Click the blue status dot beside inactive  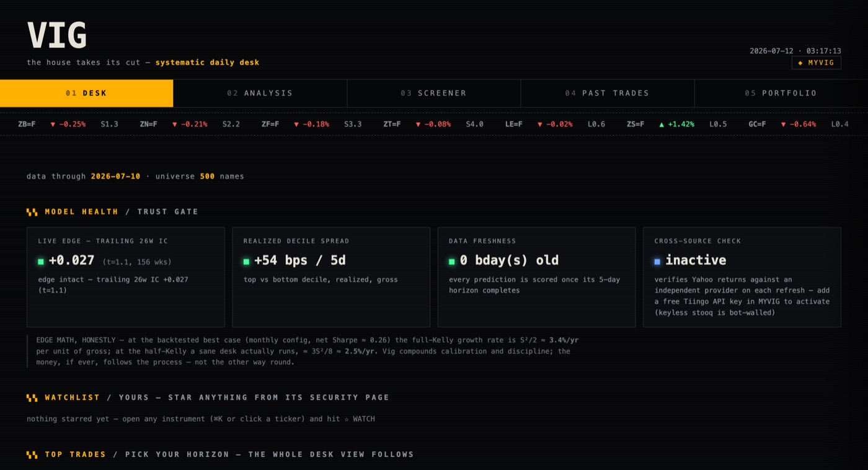[x=657, y=262]
